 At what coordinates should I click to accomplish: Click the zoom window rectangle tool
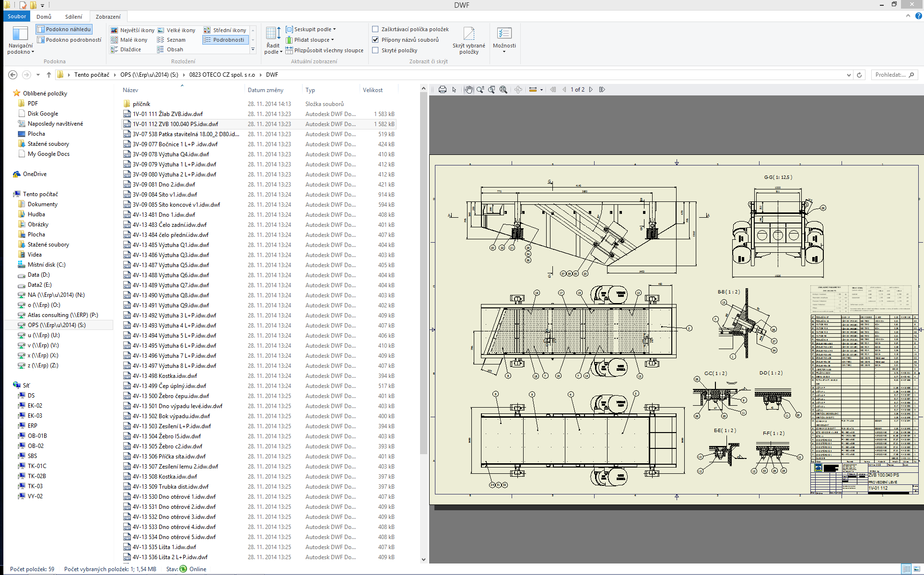(x=491, y=90)
